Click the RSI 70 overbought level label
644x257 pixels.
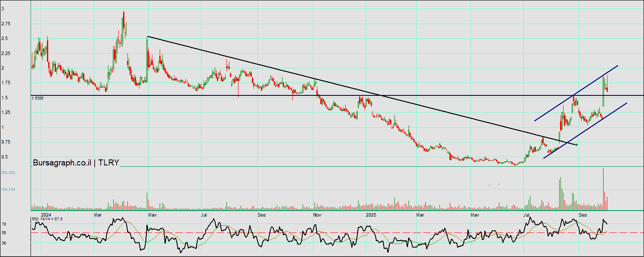tap(3, 224)
